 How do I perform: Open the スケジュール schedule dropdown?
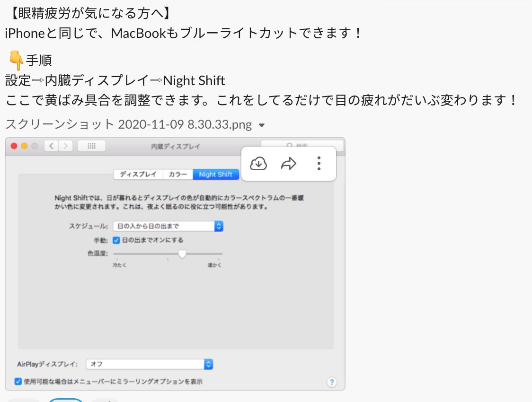click(168, 226)
